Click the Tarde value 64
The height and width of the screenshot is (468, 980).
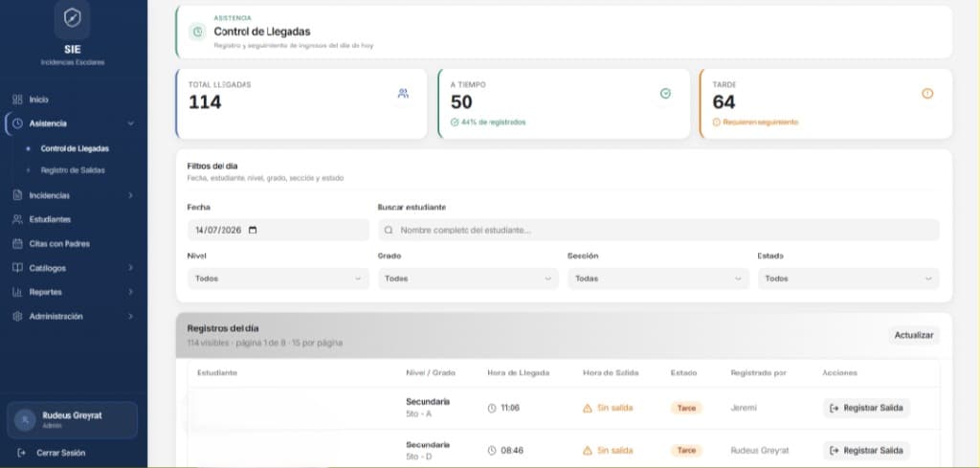[724, 101]
